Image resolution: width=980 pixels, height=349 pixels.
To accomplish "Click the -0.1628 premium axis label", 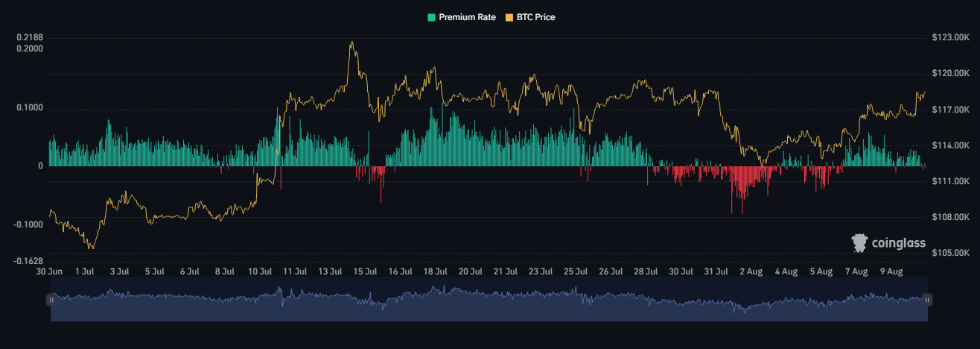I will click(x=29, y=261).
